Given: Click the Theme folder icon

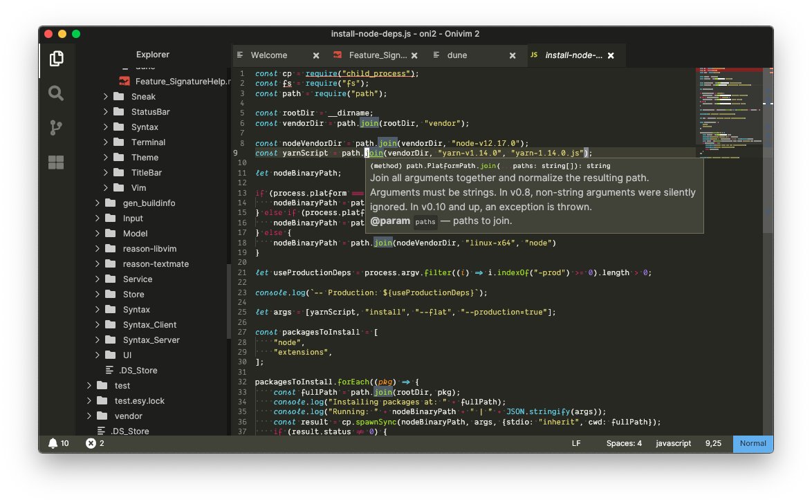Looking at the screenshot, I should [118, 158].
